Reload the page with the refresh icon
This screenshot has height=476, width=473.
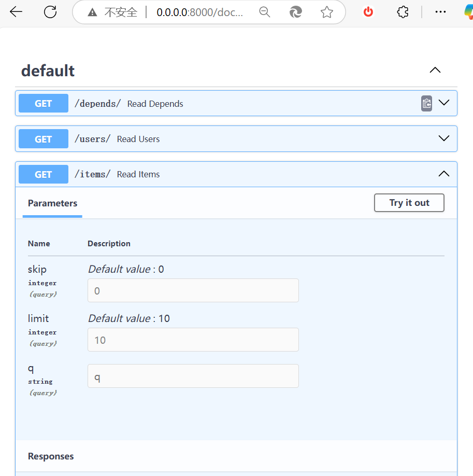point(50,12)
